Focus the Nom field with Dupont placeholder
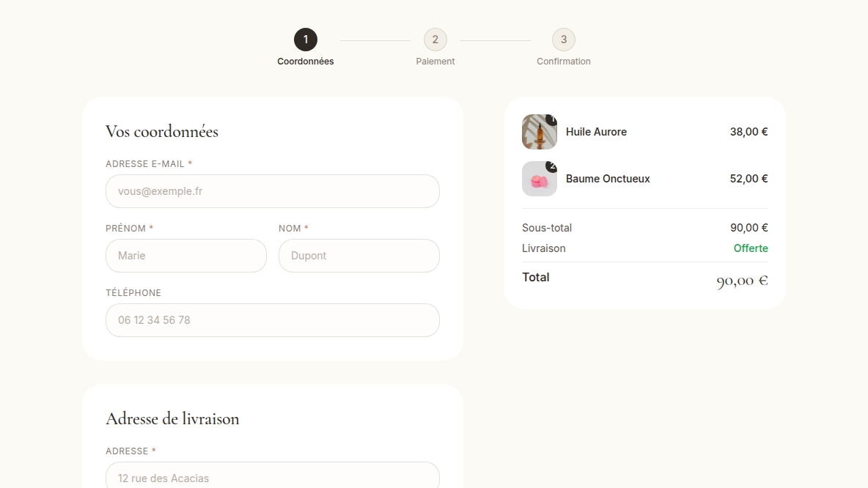 [358, 256]
